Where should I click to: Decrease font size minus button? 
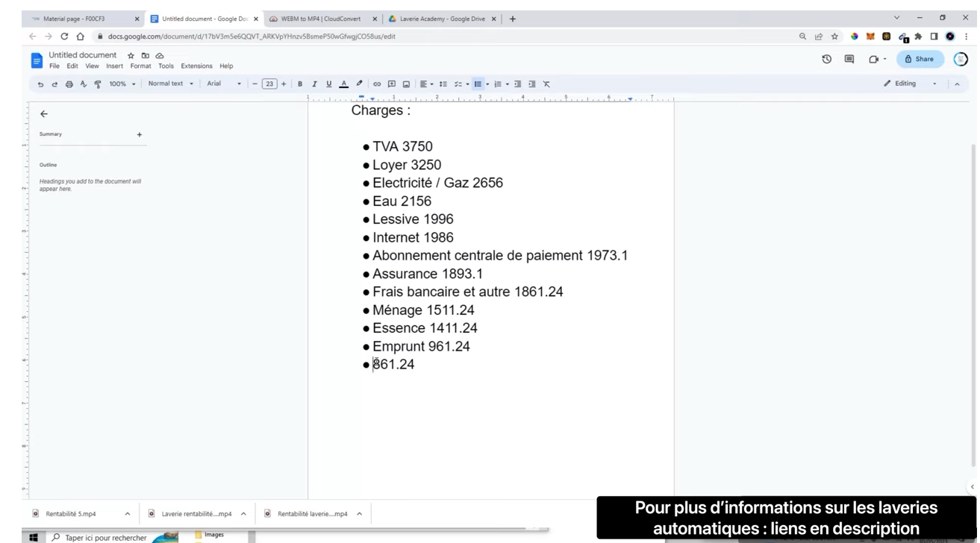255,84
